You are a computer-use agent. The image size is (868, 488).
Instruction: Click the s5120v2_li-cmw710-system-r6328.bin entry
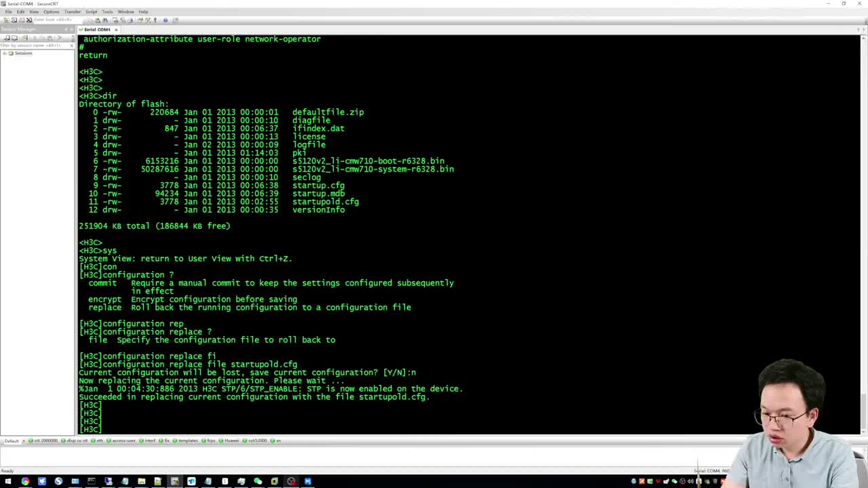(373, 169)
